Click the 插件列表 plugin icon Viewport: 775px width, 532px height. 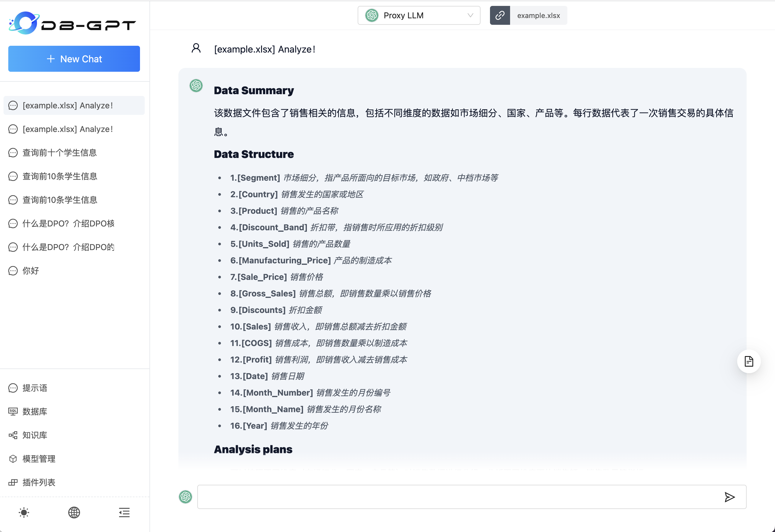click(x=13, y=482)
